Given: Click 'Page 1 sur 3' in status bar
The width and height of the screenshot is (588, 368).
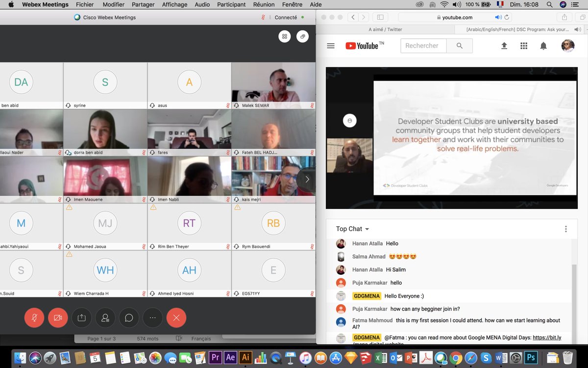Looking at the screenshot, I should (101, 339).
